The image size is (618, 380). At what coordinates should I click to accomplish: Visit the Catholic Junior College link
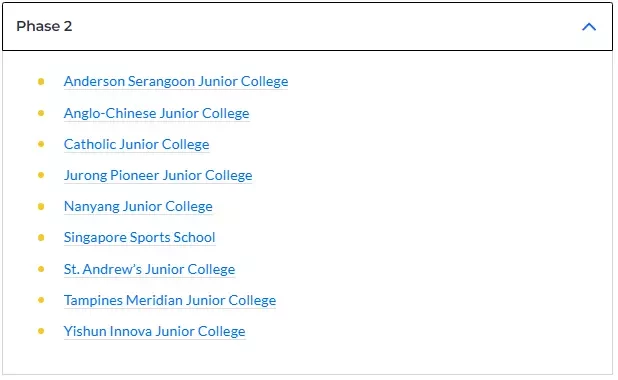tap(136, 144)
